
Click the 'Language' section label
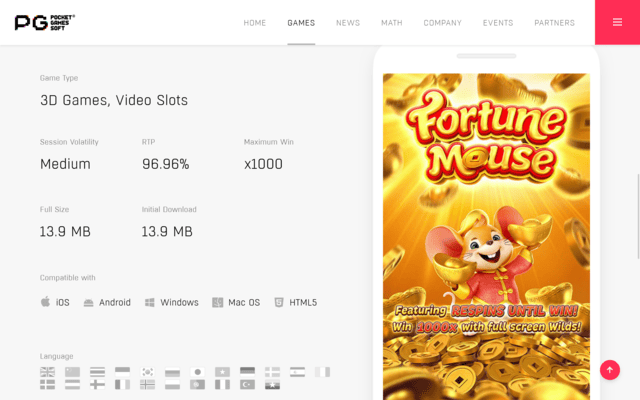pyautogui.click(x=56, y=356)
